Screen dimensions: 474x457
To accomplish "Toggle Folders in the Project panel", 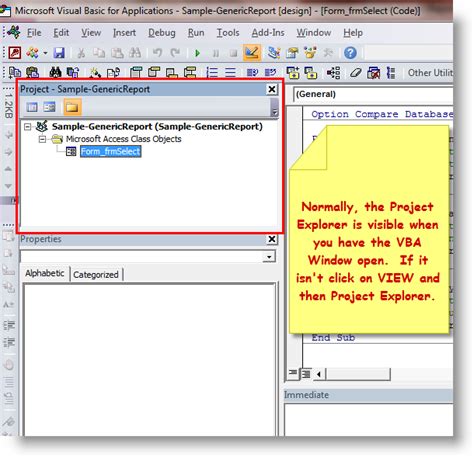I will (72, 107).
